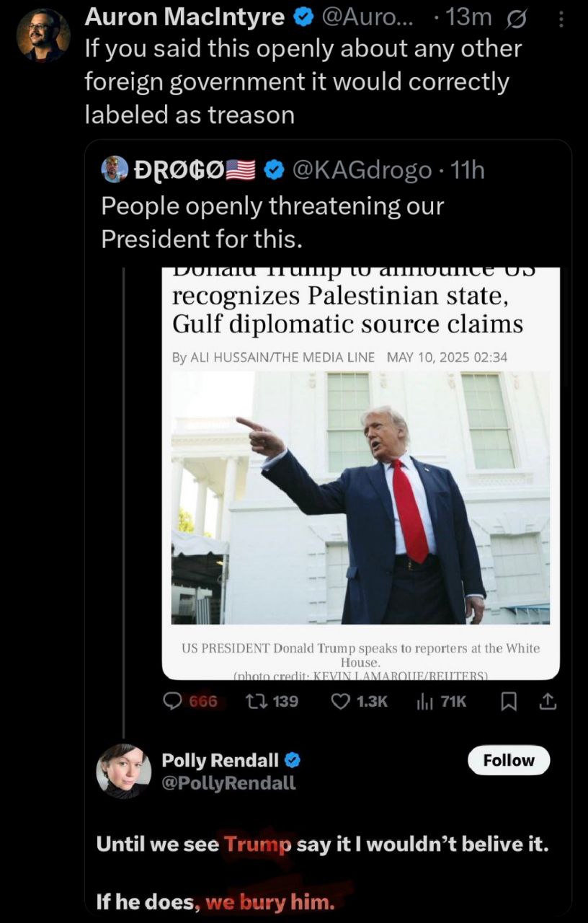Screen dimensions: 588x923
Task: Open the quoted tweet text by DROGO
Action: 272,222
